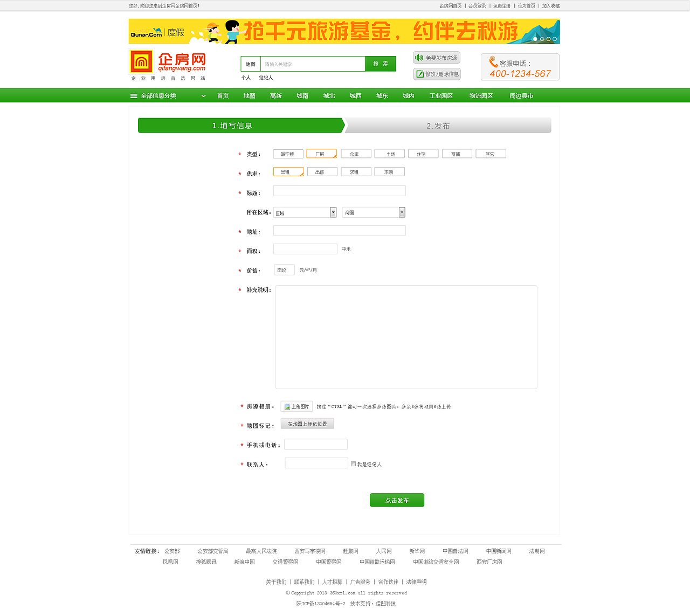Click the 点击发布 submit button
Image resolution: width=690 pixels, height=616 pixels.
(x=397, y=500)
